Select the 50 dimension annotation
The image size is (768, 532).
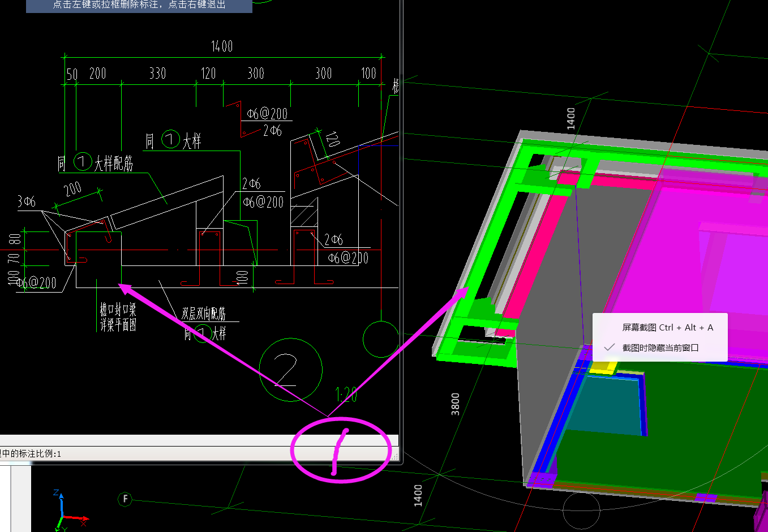point(72,74)
